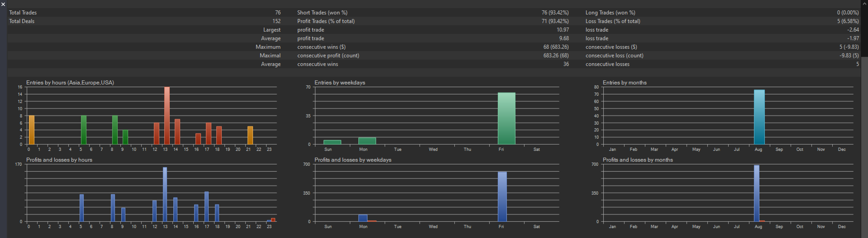This screenshot has height=238, width=868.
Task: Click the 'Entries by hours (Asia,Europe,USA)' chart title
Action: 70,83
